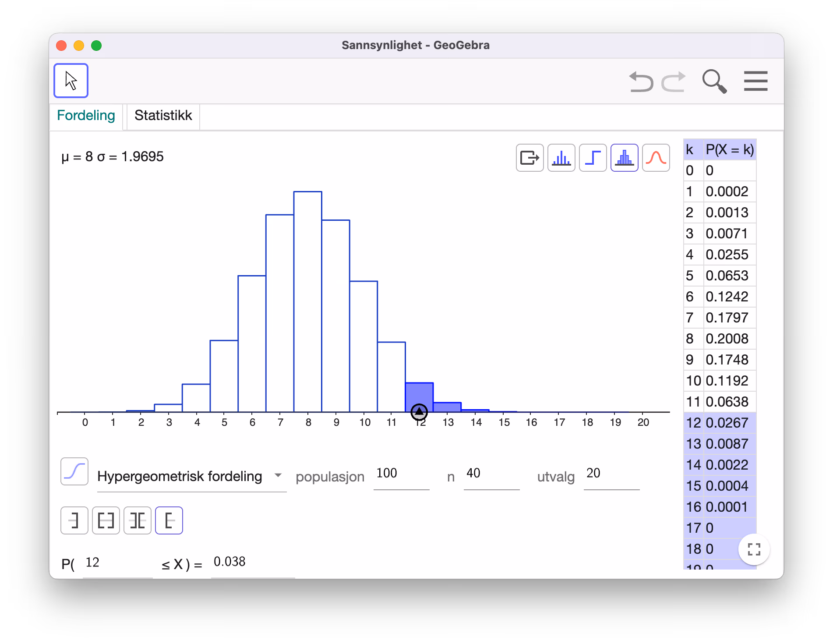833x644 pixels.
Task: Click the populasjon input field
Action: point(401,476)
